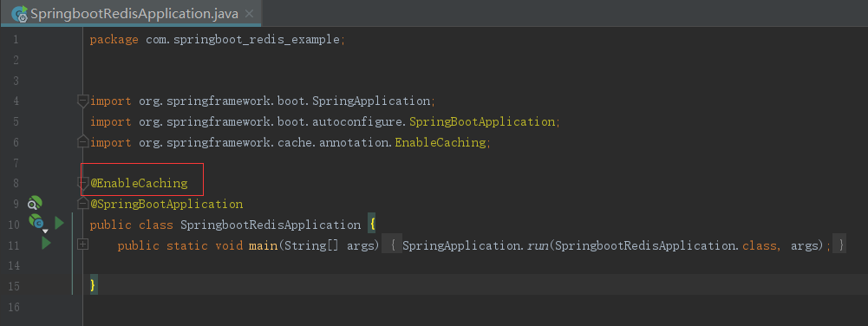
Task: Click the fold end marker at line 6
Action: 83,142
